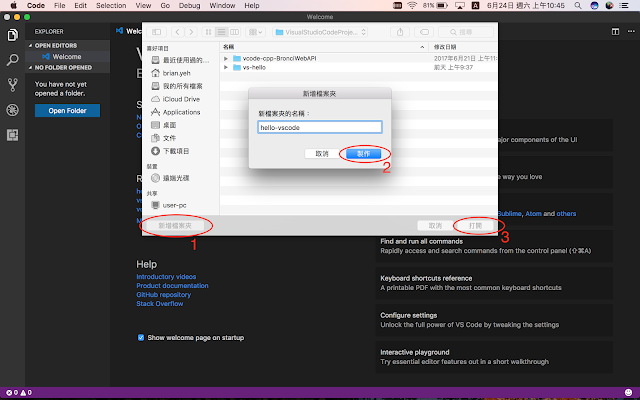
Task: Click the 新增檔案夾 new folder button
Action: pos(175,225)
